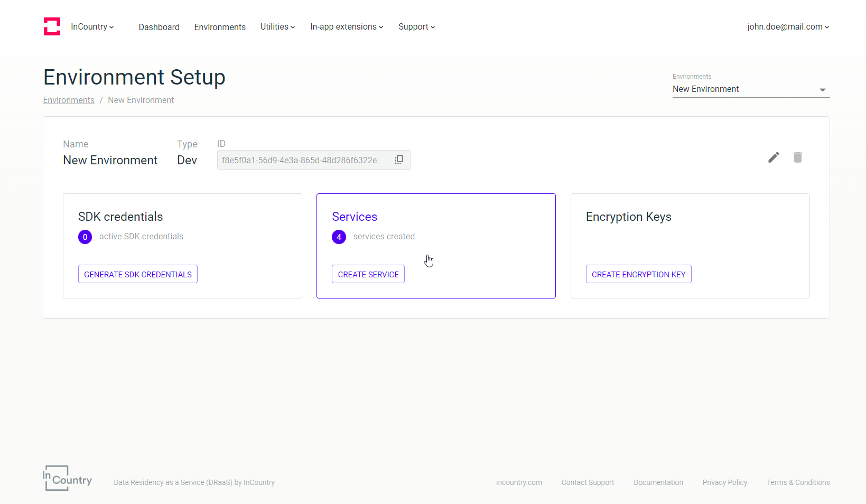Open Environments in the top navigation

point(220,27)
